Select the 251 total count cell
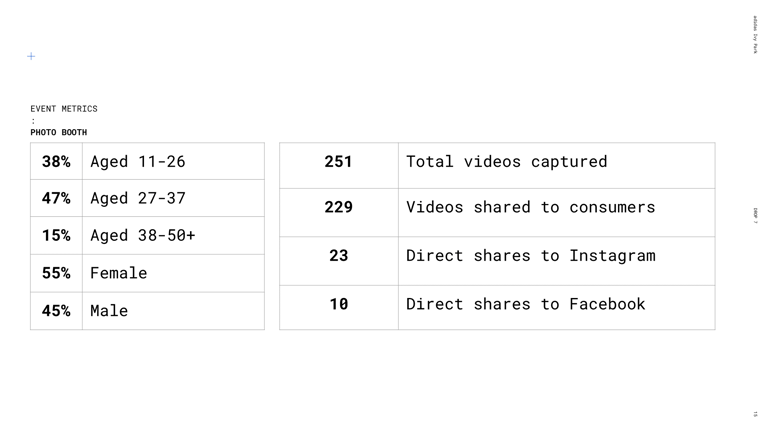The width and height of the screenshot is (768, 432). tap(339, 166)
